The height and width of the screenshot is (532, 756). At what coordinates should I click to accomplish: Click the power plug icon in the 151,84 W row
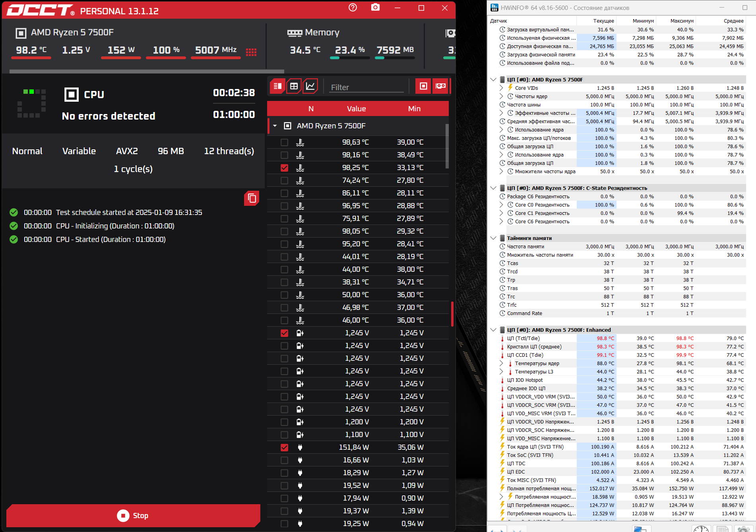[300, 447]
